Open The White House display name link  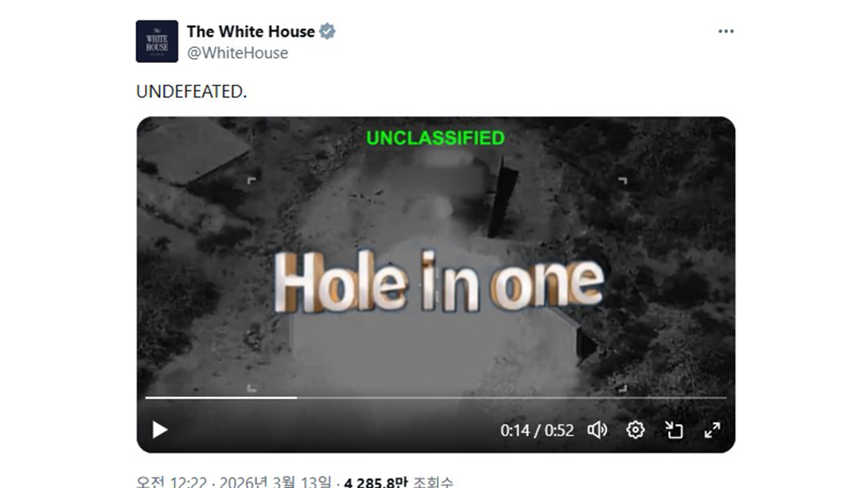point(250,31)
